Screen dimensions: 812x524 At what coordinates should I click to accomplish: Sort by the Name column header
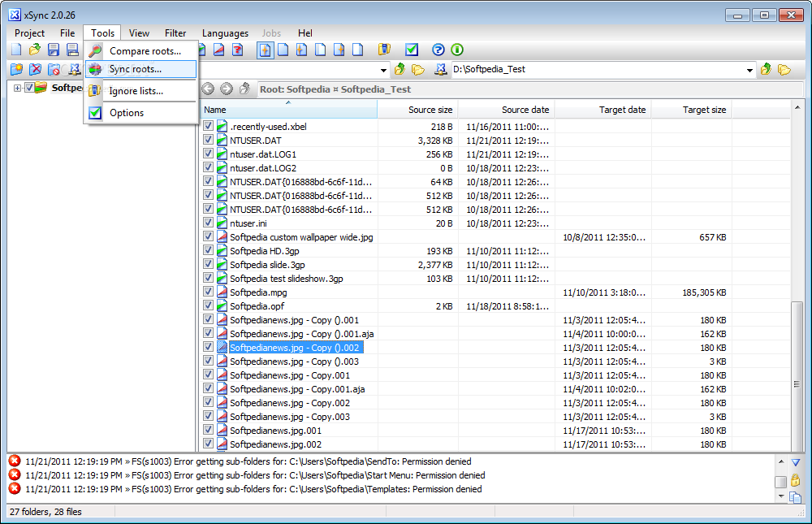(x=288, y=110)
